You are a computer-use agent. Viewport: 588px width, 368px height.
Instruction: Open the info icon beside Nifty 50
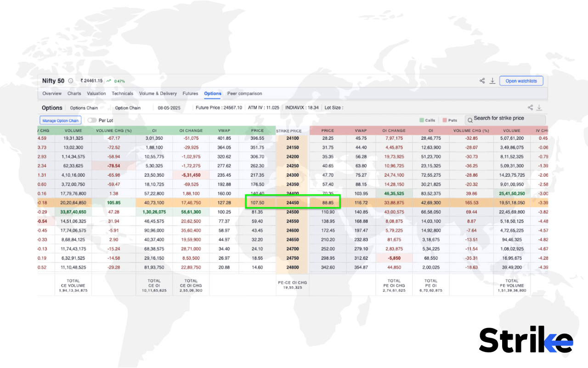tap(70, 80)
